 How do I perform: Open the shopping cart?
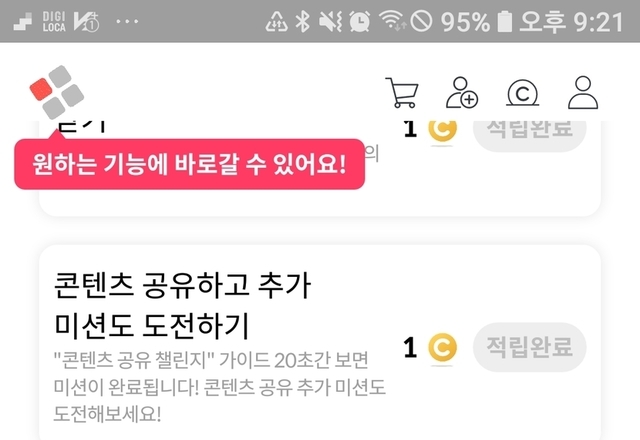pyautogui.click(x=402, y=93)
